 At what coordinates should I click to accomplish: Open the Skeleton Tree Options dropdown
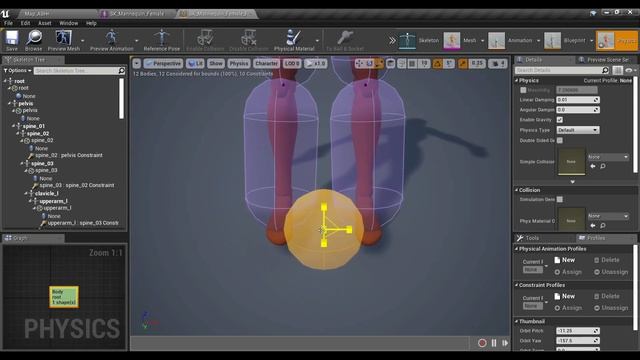click(17, 71)
